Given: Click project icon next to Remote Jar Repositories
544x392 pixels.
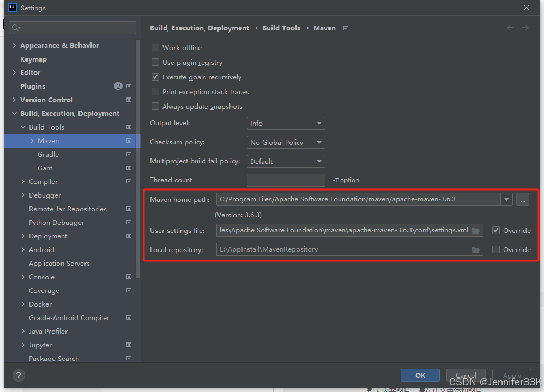Looking at the screenshot, I should click(x=129, y=209).
